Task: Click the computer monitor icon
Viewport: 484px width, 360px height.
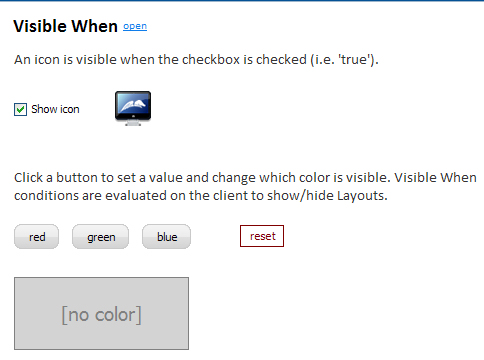Action: (133, 108)
